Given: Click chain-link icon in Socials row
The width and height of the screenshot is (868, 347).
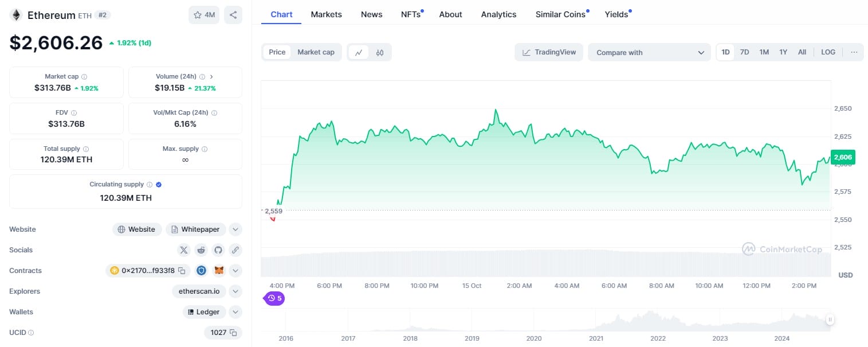Looking at the screenshot, I should [235, 250].
